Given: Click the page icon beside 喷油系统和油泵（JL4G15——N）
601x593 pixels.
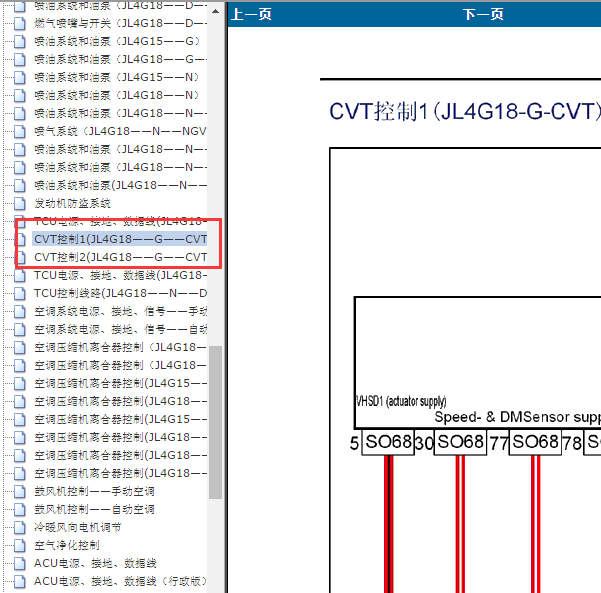Looking at the screenshot, I should pyautogui.click(x=20, y=78).
